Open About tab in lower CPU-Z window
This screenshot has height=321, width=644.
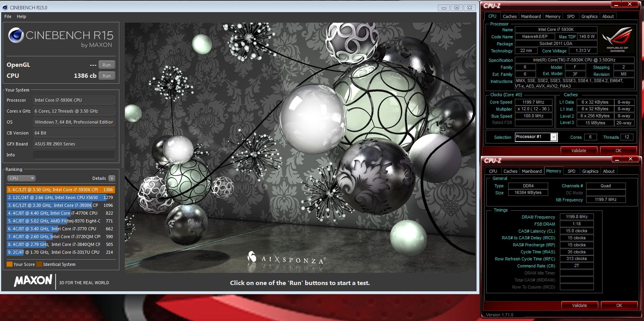(609, 171)
